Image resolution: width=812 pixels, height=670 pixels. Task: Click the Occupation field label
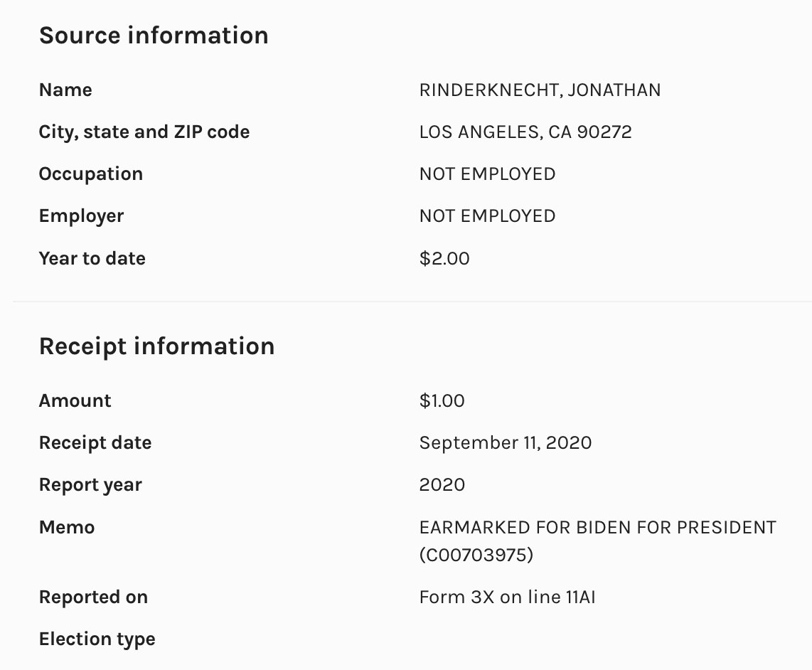pos(91,174)
